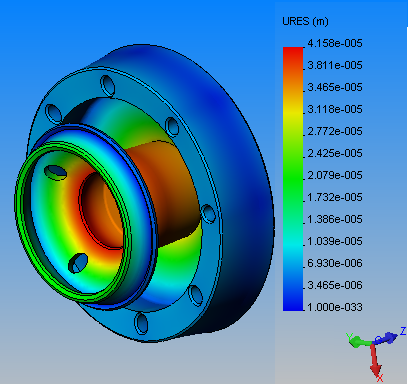The height and width of the screenshot is (385, 408).
Task: Select the 1.000e-033 minimum legend value
Action: (335, 307)
